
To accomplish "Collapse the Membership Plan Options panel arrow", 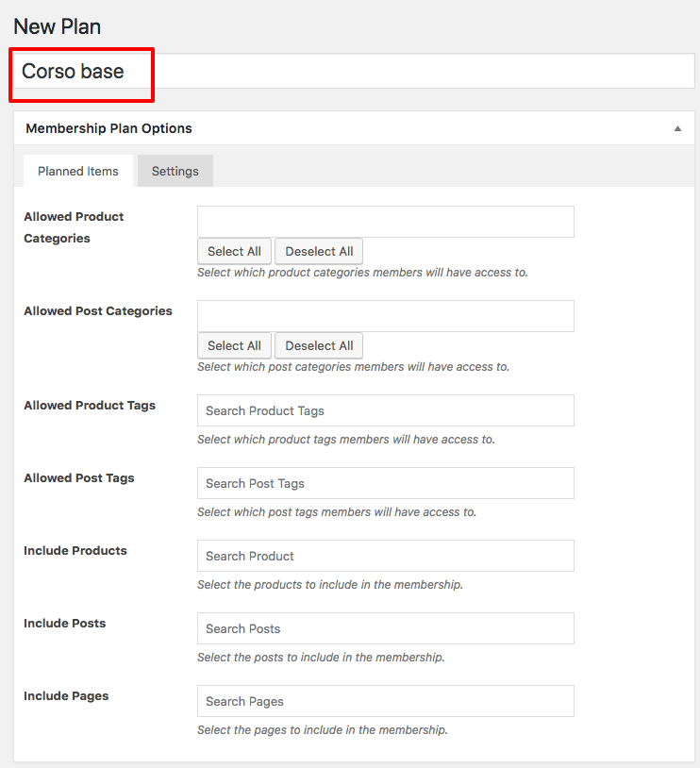I will [x=677, y=128].
